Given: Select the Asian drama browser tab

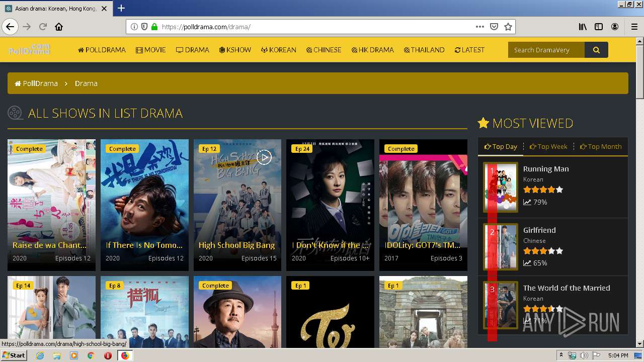Looking at the screenshot, I should pos(55,9).
